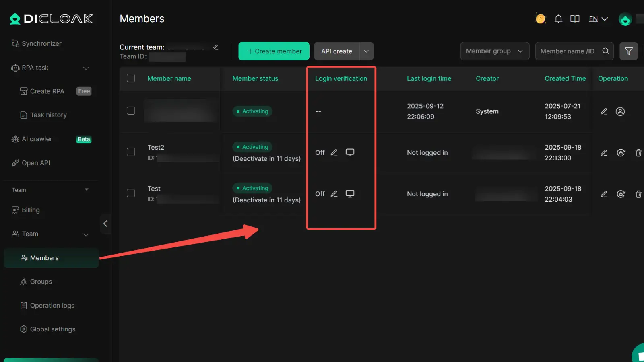The image size is (644, 362).
Task: Open the EN language selector
Action: pyautogui.click(x=598, y=19)
